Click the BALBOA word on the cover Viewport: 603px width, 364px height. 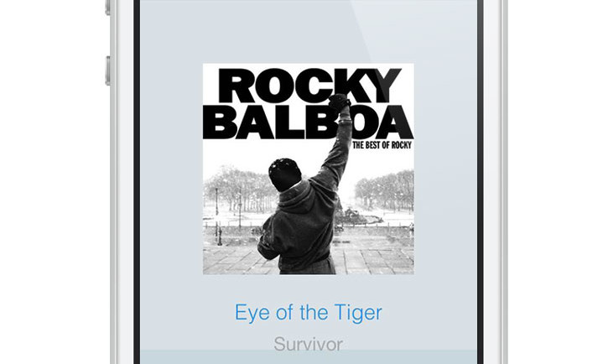click(313, 122)
